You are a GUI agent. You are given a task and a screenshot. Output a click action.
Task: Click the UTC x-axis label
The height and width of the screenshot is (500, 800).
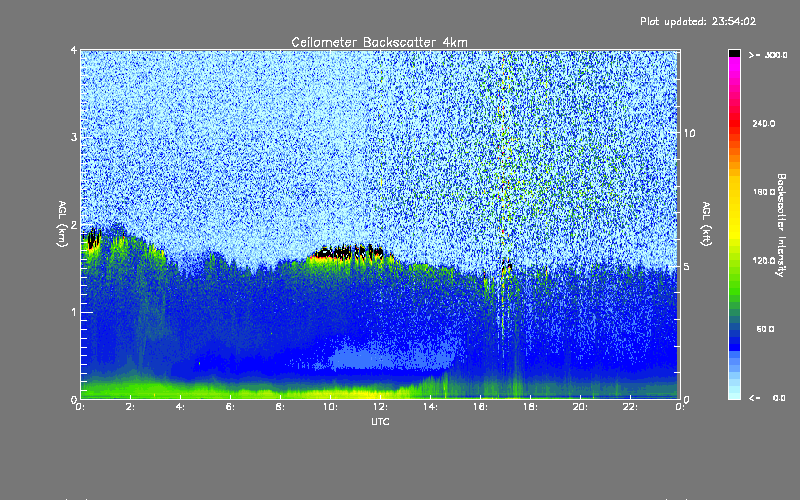(380, 421)
